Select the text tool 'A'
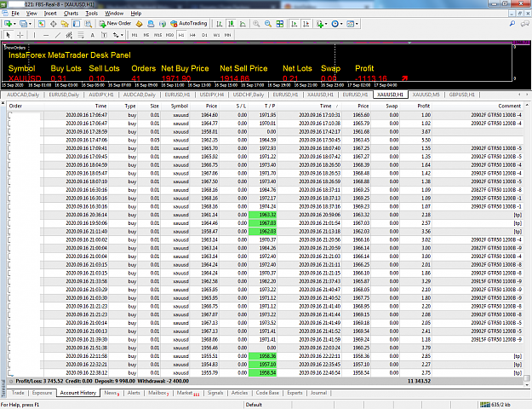The width and height of the screenshot is (532, 409). [x=92, y=35]
